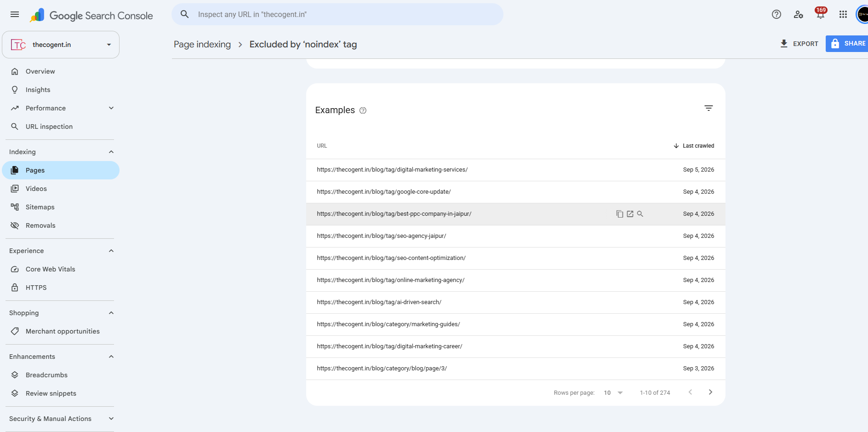Open Insights in the sidebar
Viewport: 868px width, 432px height.
click(x=61, y=90)
